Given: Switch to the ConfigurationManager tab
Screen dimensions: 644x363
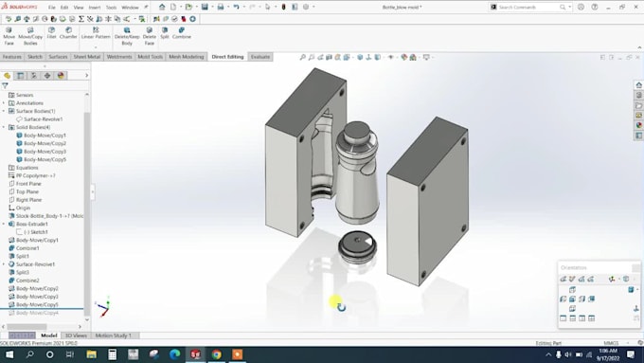Looking at the screenshot, I should (x=34, y=76).
